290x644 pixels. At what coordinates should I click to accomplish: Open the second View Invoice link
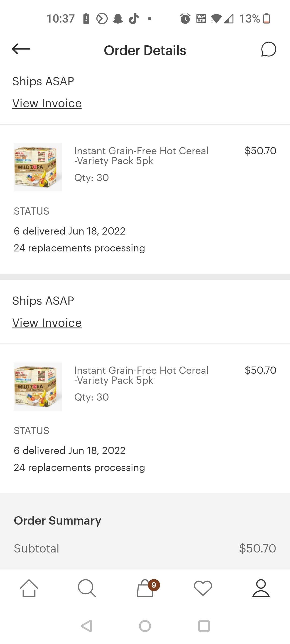click(x=47, y=323)
